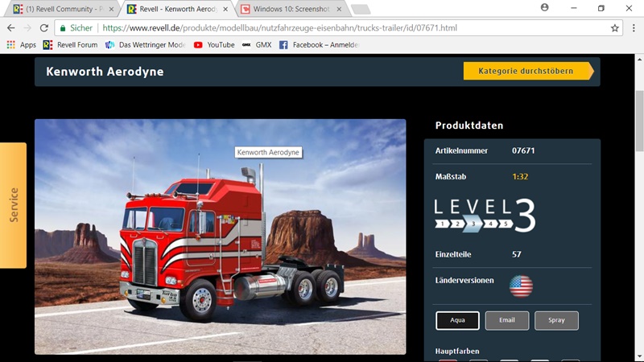This screenshot has width=644, height=362.
Task: Click the Einzelteile 57 value
Action: 517,254
